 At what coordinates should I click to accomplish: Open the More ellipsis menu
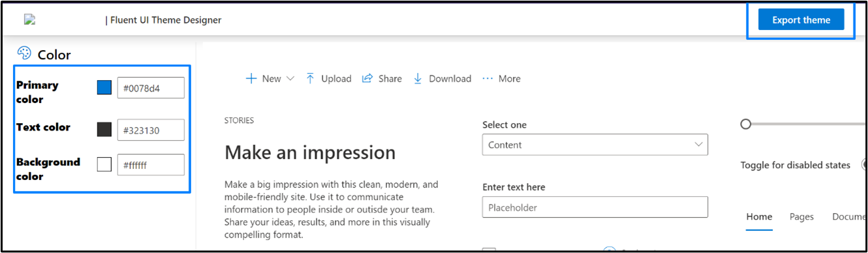tap(501, 78)
